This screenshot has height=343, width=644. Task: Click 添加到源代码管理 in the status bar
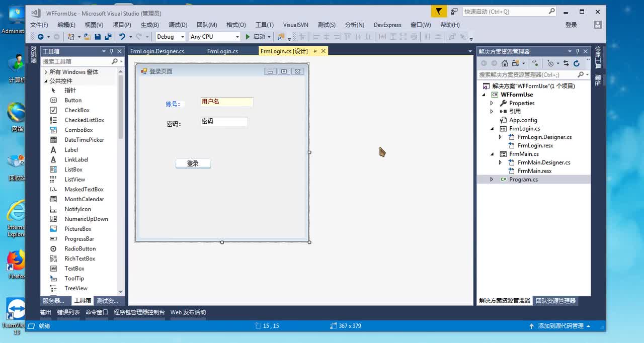point(560,326)
